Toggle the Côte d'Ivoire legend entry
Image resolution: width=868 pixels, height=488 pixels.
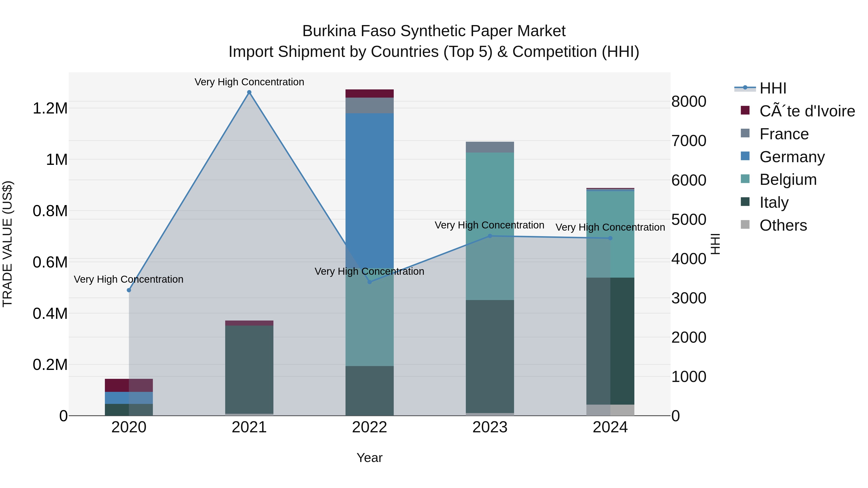(797, 111)
